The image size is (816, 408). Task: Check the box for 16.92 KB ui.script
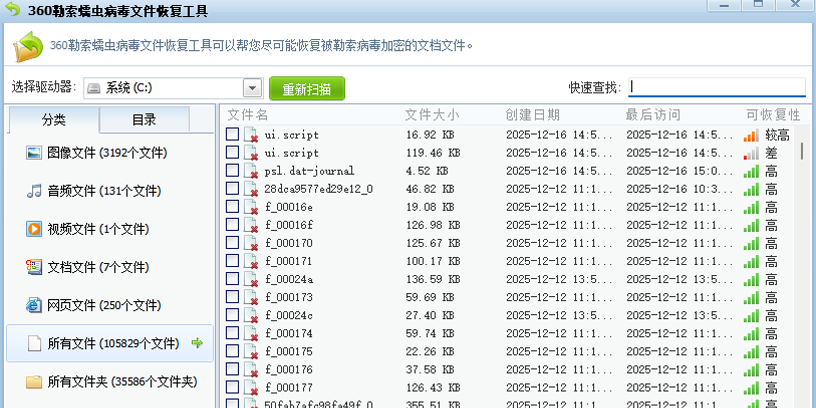click(233, 134)
